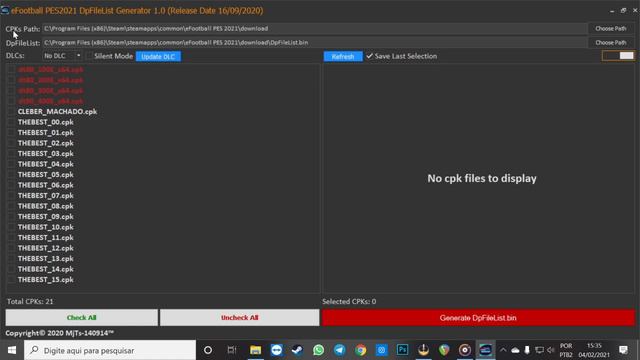This screenshot has height=360, width=640.
Task: Click the Uncheck All button
Action: pyautogui.click(x=240, y=318)
